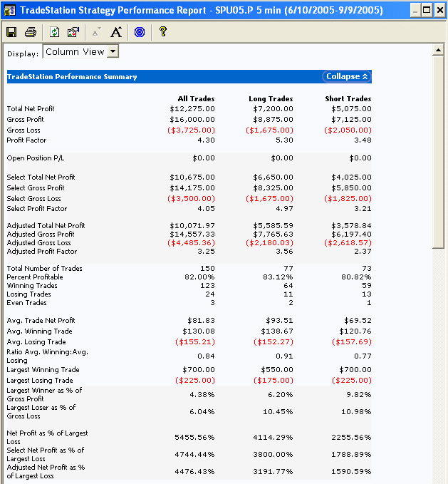The width and height of the screenshot is (448, 484).
Task: Open the Column View display dropdown
Action: coord(113,51)
